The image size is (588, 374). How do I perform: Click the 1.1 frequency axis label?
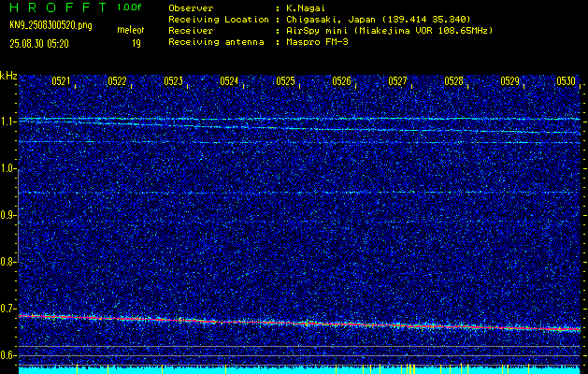point(7,122)
